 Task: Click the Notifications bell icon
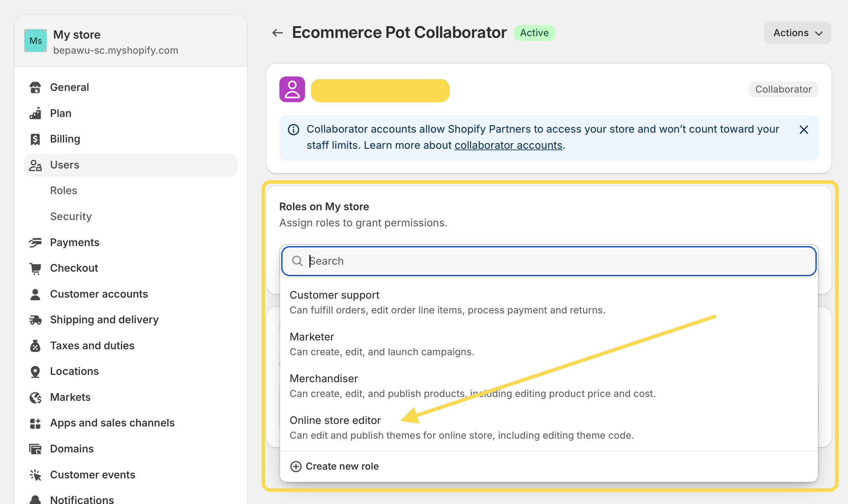35,499
